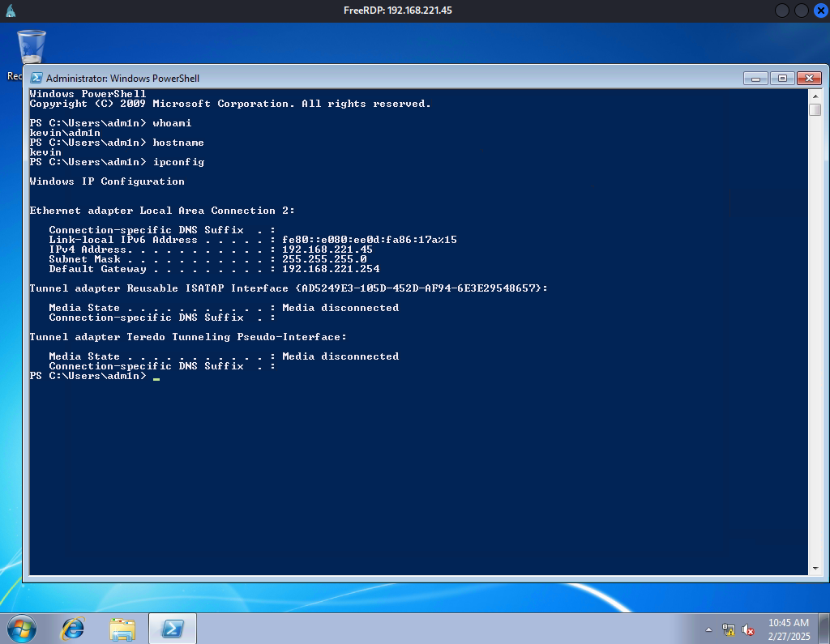This screenshot has width=830, height=644.
Task: Click the Show desktop strip
Action: pos(824,629)
